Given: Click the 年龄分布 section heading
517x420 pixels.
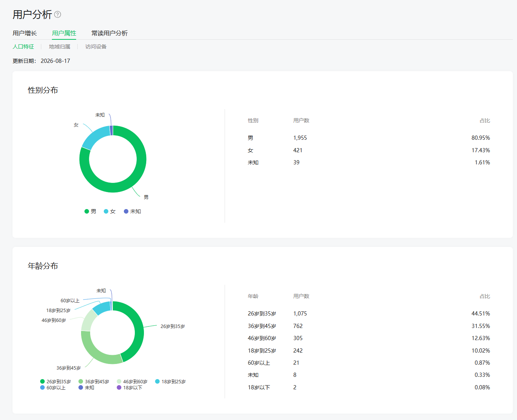Looking at the screenshot, I should 43,266.
